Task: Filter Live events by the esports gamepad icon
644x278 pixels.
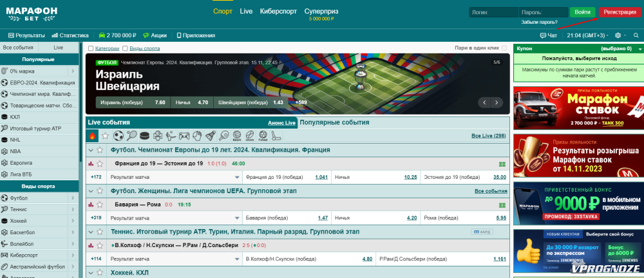Action: click(x=184, y=136)
